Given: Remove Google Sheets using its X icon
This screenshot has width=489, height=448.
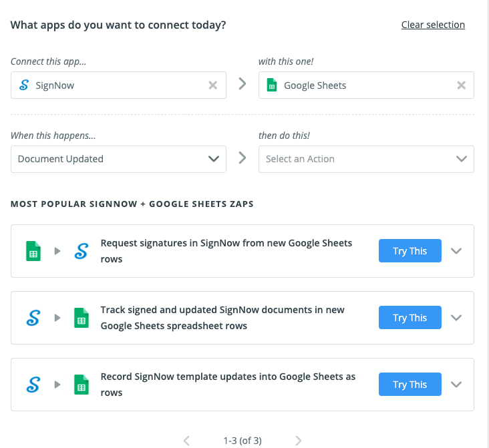Looking at the screenshot, I should coord(461,85).
